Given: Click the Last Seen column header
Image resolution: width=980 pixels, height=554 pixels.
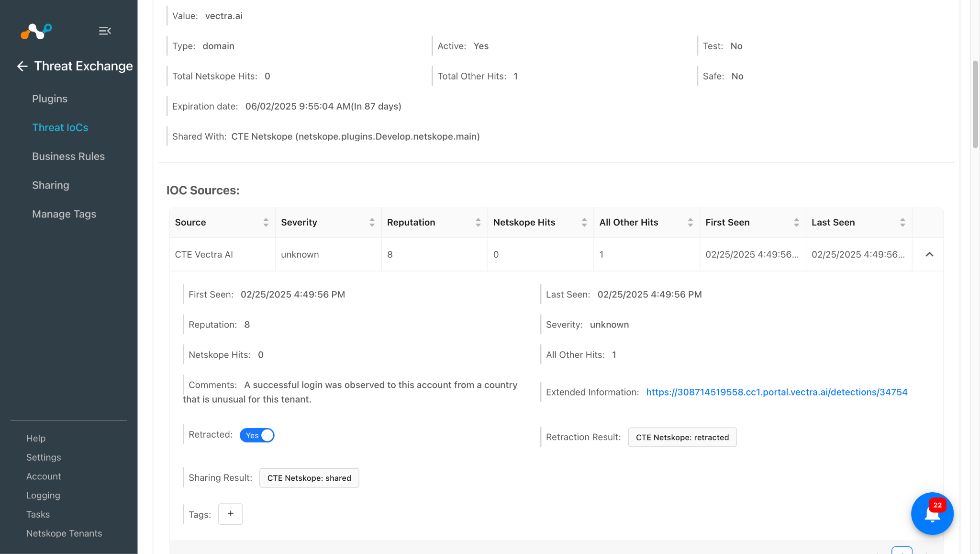Looking at the screenshot, I should [859, 222].
